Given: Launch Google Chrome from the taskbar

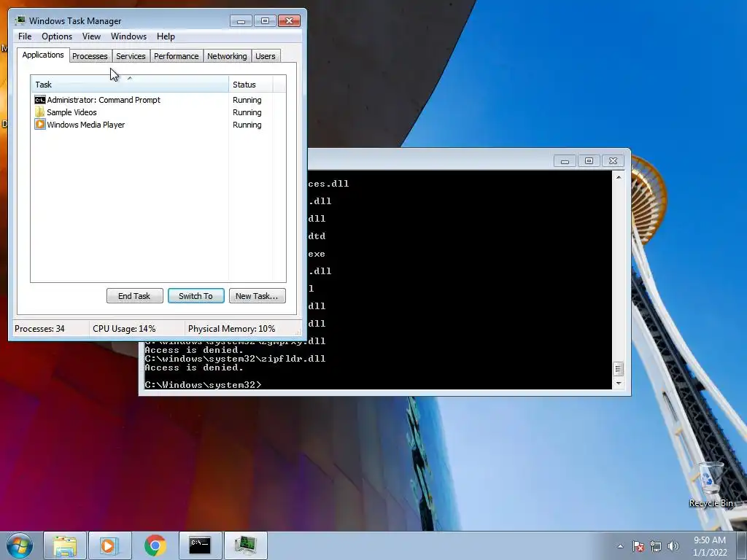Looking at the screenshot, I should tap(155, 545).
